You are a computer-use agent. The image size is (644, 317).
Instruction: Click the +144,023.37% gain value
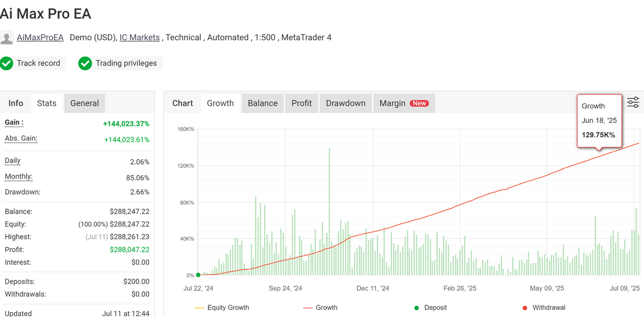pyautogui.click(x=126, y=124)
